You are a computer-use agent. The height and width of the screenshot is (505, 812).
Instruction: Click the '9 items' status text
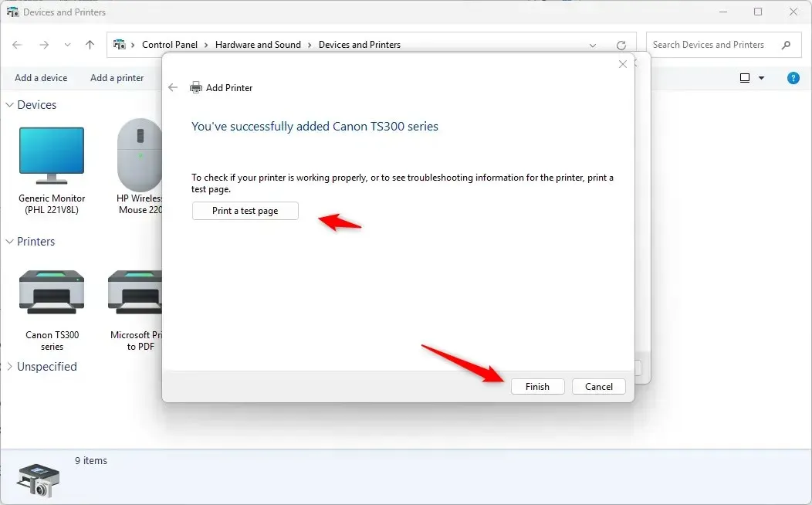[91, 460]
